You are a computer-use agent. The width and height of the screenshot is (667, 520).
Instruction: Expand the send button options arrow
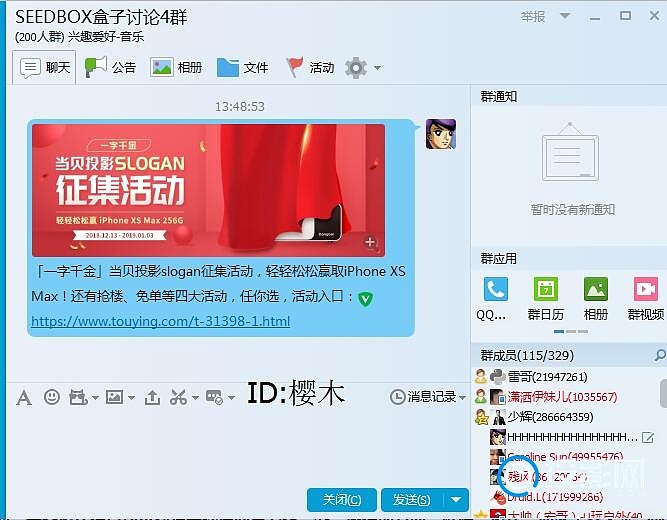pyautogui.click(x=456, y=500)
